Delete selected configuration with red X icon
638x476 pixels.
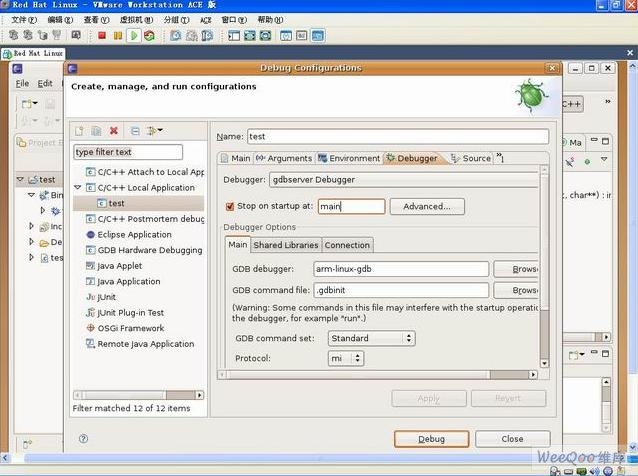pos(114,131)
